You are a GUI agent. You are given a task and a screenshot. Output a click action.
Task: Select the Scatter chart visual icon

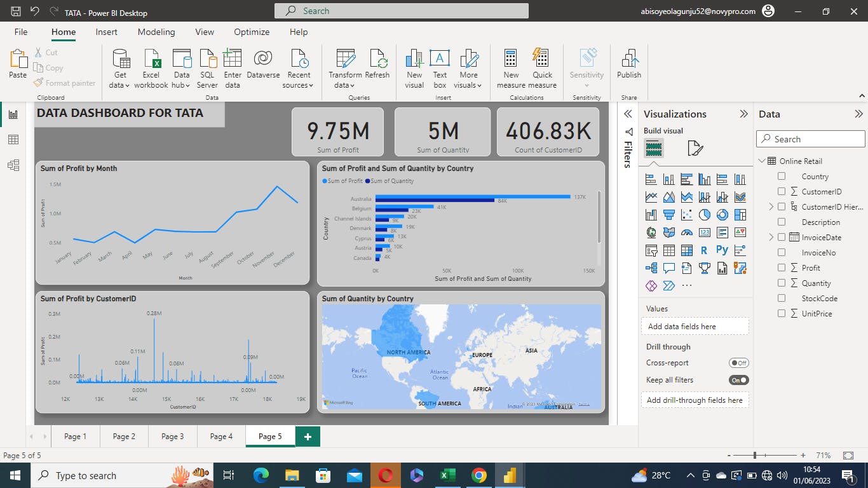coord(686,215)
